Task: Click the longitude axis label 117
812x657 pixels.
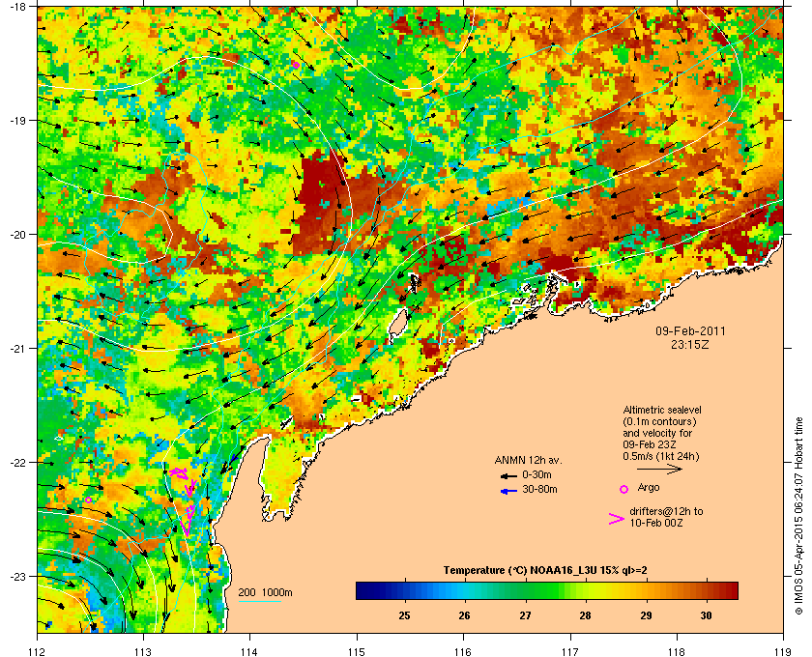Action: (x=570, y=651)
